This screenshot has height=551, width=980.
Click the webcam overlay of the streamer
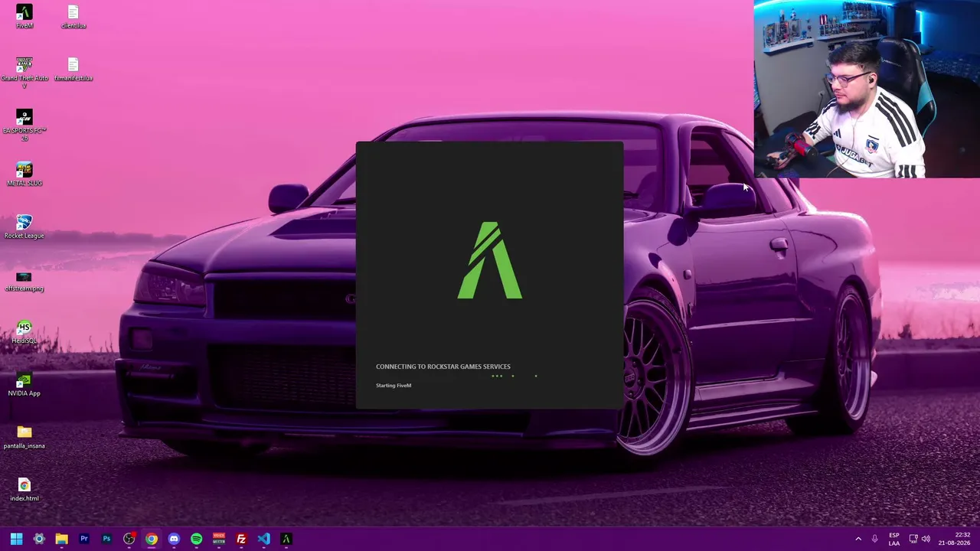click(867, 89)
